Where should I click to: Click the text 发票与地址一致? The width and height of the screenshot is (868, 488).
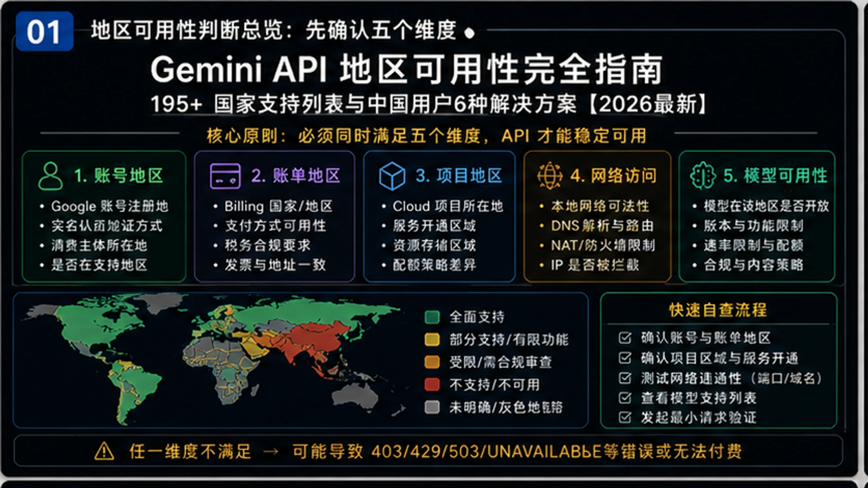point(275,265)
